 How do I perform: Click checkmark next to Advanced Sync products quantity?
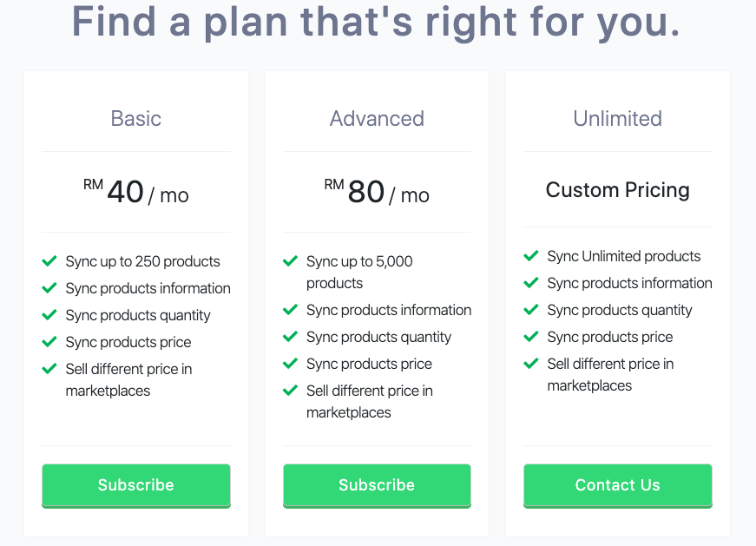click(x=290, y=336)
